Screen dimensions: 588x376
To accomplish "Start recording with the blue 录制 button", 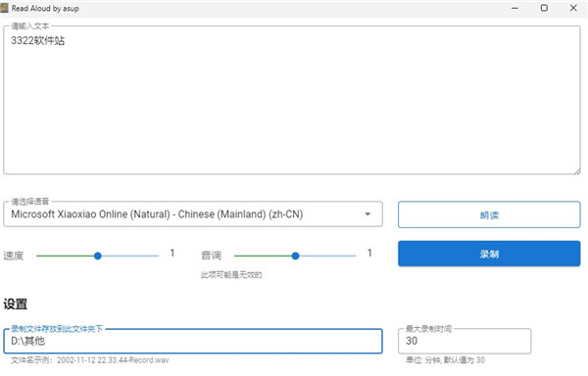I will [489, 254].
